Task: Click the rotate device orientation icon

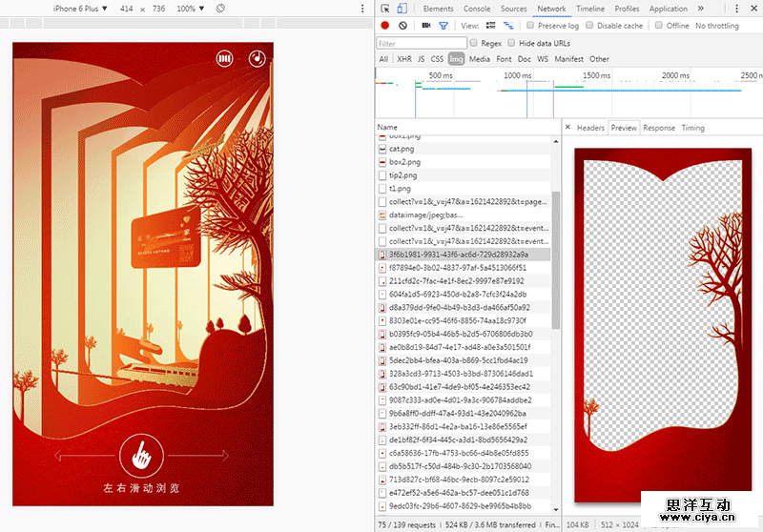Action: 219,9
